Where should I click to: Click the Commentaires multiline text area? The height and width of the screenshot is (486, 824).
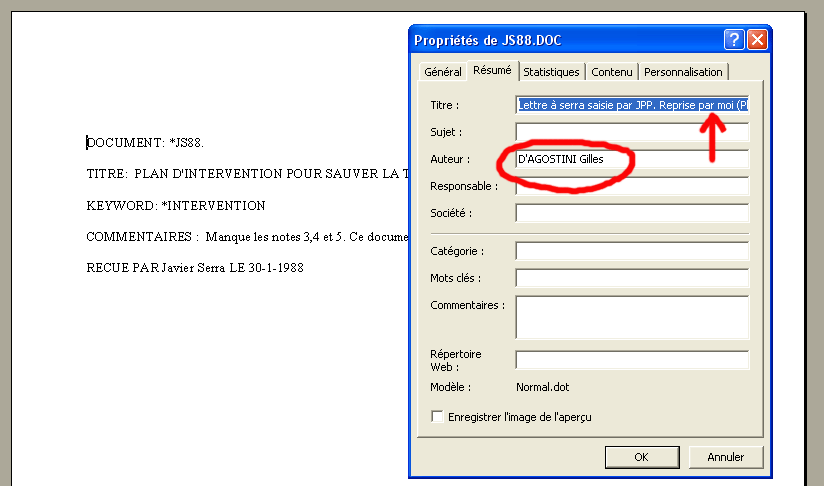[x=632, y=317]
